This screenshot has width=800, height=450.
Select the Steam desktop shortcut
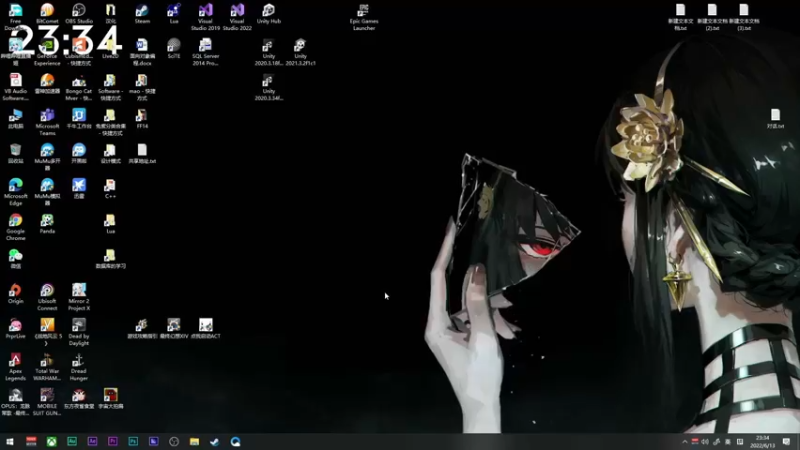pyautogui.click(x=142, y=14)
